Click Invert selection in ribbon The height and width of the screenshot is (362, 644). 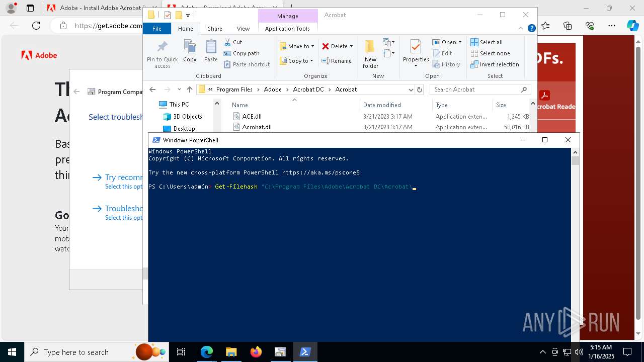click(495, 64)
